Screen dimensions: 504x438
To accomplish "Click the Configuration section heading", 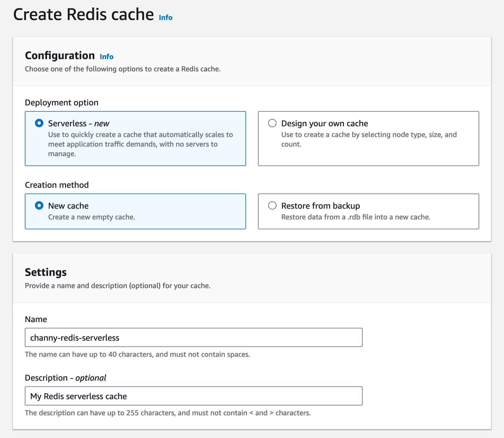I will pos(60,56).
